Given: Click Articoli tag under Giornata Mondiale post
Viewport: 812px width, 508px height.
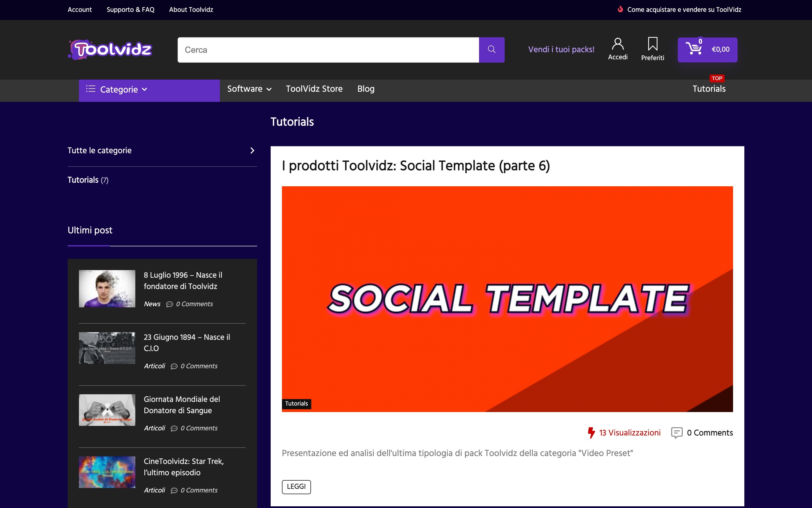Looking at the screenshot, I should 154,428.
